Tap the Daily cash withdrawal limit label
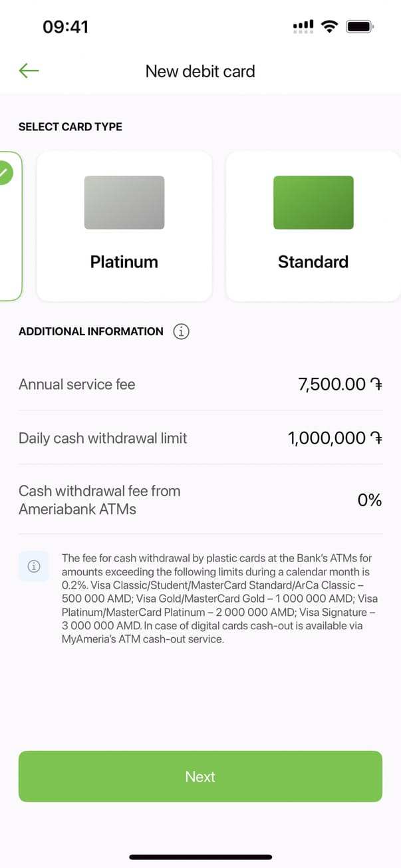This screenshot has height=868, width=401. (103, 438)
